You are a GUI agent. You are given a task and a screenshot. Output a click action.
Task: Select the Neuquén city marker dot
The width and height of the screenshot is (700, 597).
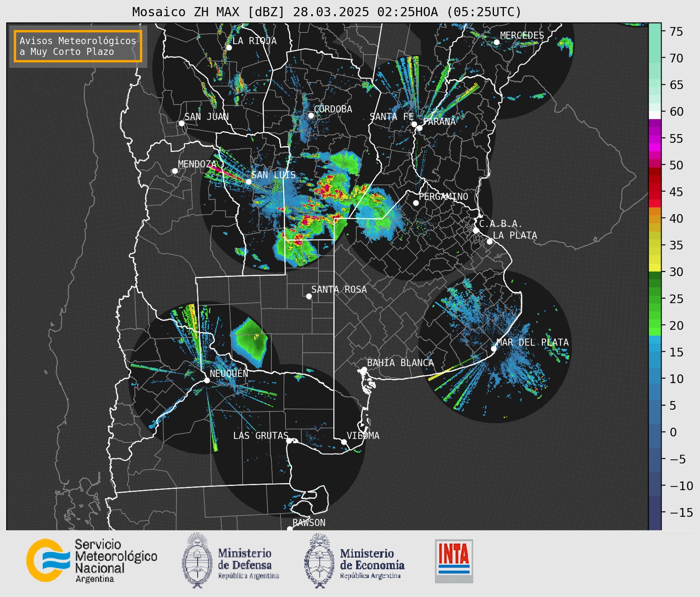point(207,380)
